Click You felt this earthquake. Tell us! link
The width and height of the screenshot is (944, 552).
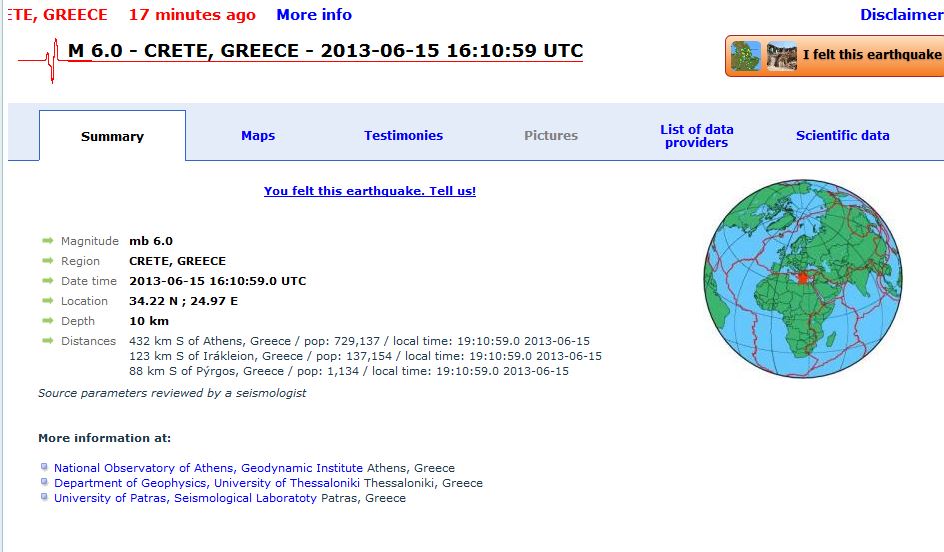coord(370,191)
